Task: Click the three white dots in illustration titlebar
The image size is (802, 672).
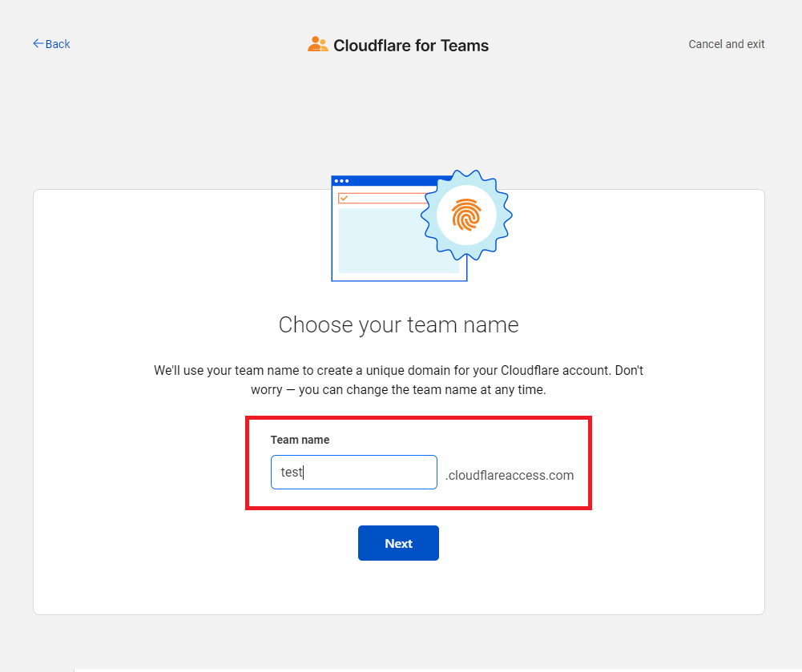Action: pyautogui.click(x=341, y=181)
